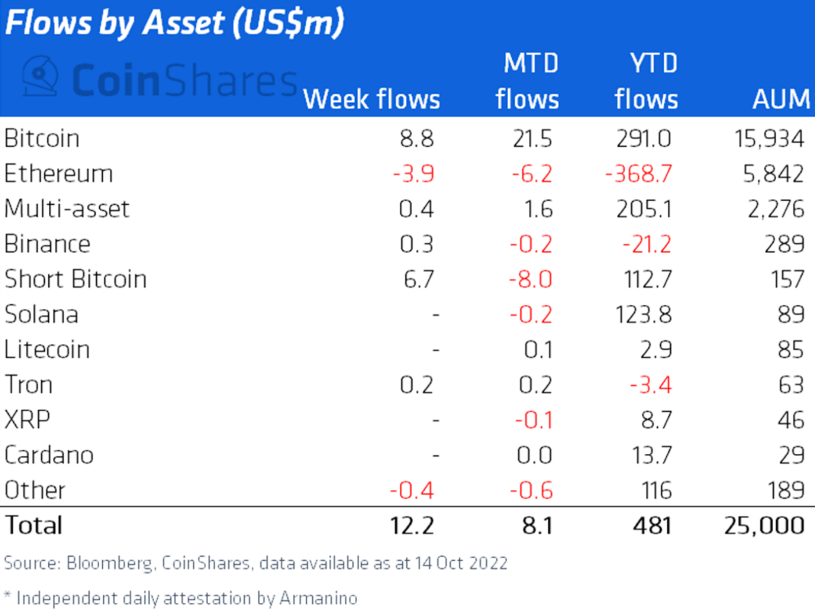Click the Week flows column header
The height and width of the screenshot is (613, 815).
click(x=371, y=99)
